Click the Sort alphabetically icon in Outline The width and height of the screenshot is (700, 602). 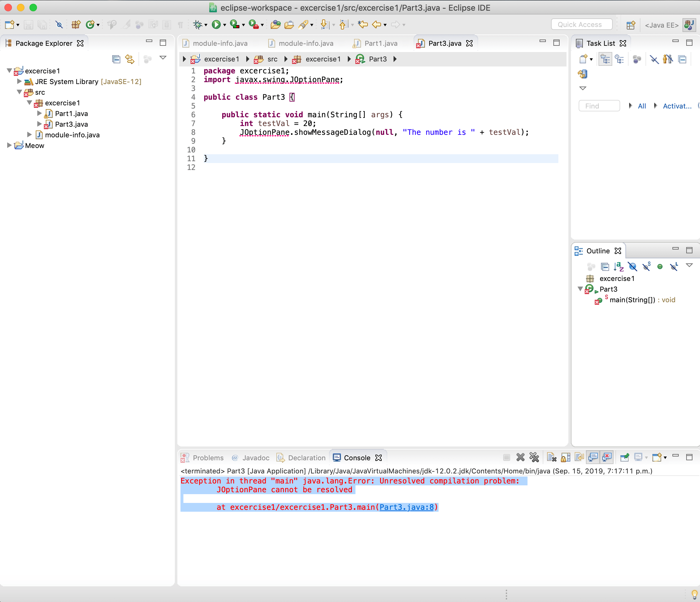pyautogui.click(x=619, y=267)
